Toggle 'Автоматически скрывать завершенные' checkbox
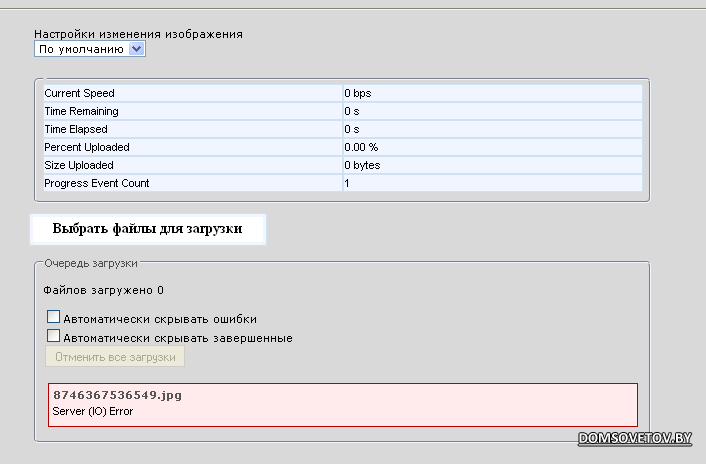The height and width of the screenshot is (464, 706). (53, 336)
